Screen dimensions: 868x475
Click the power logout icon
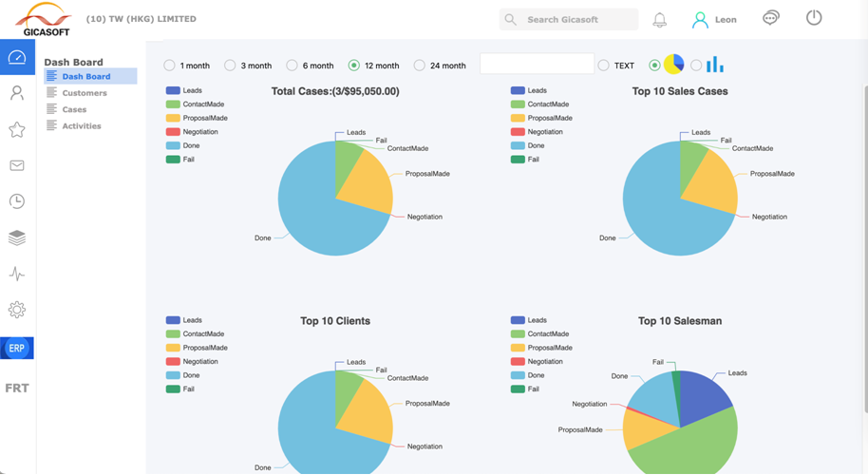pyautogui.click(x=814, y=18)
